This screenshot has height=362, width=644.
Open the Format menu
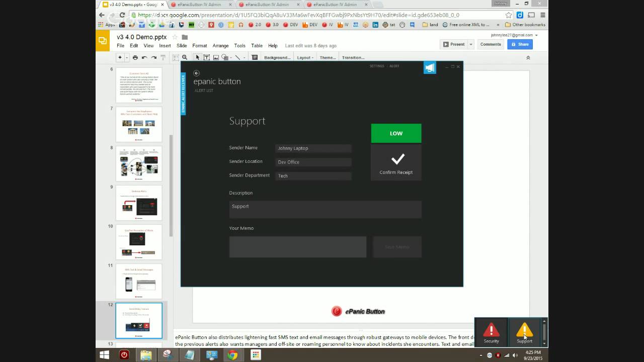pyautogui.click(x=200, y=46)
